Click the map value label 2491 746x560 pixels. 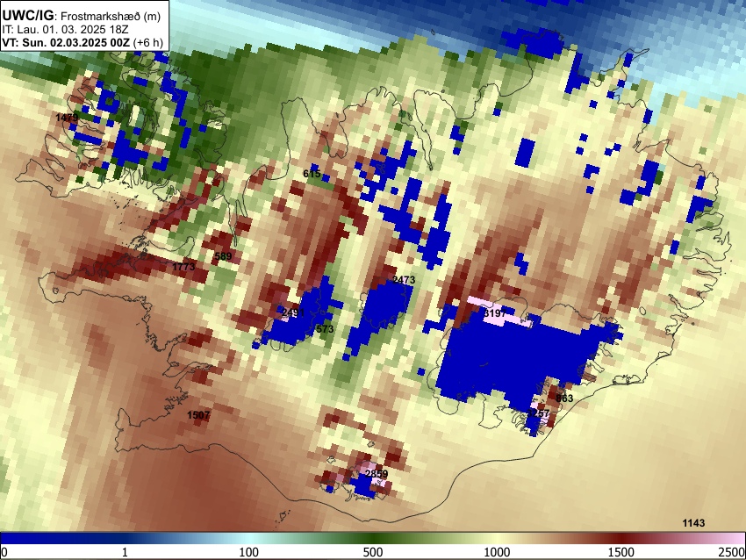(293, 312)
